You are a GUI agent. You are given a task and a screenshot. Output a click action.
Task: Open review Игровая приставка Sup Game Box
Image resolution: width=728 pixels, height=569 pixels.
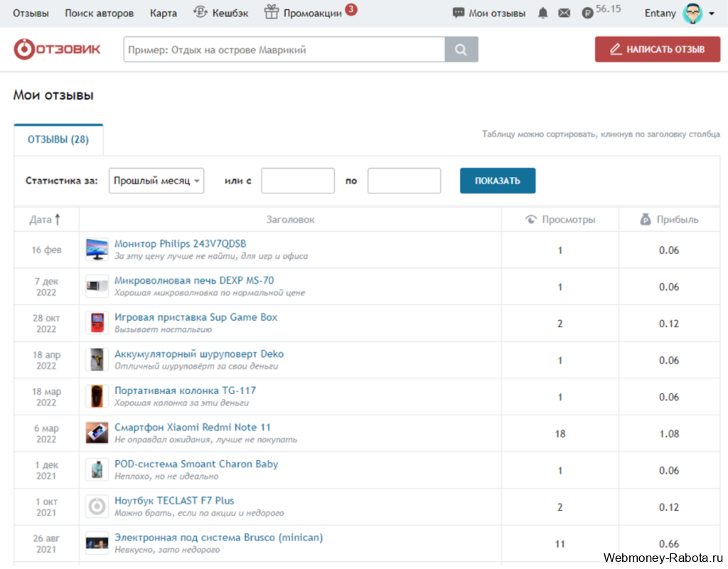196,317
